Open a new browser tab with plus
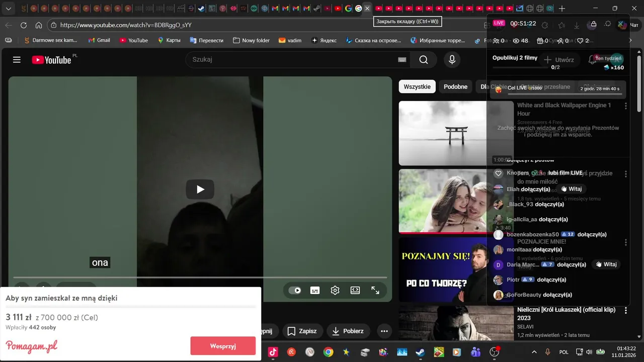 click(x=562, y=9)
